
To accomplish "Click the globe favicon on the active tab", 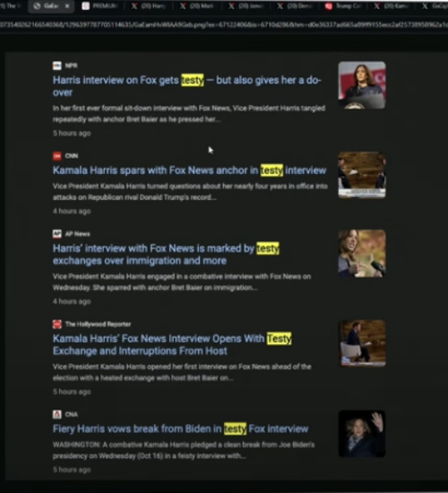I will click(x=37, y=6).
